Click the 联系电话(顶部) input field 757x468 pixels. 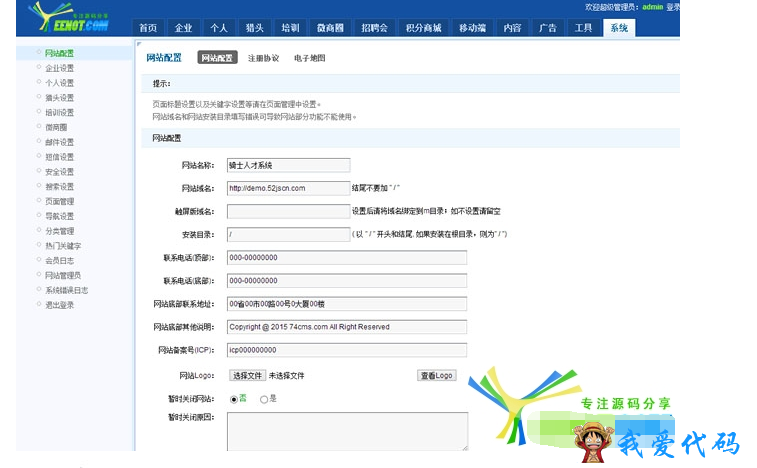347,258
